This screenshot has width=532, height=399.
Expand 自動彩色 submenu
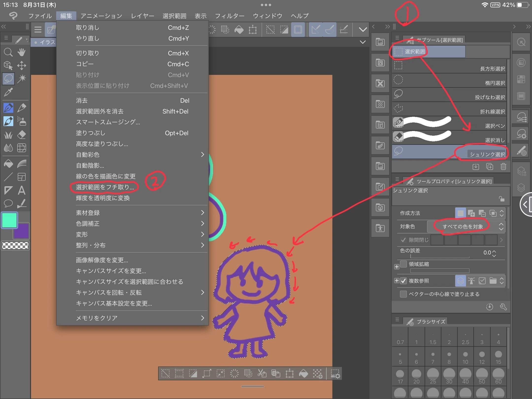coord(140,154)
